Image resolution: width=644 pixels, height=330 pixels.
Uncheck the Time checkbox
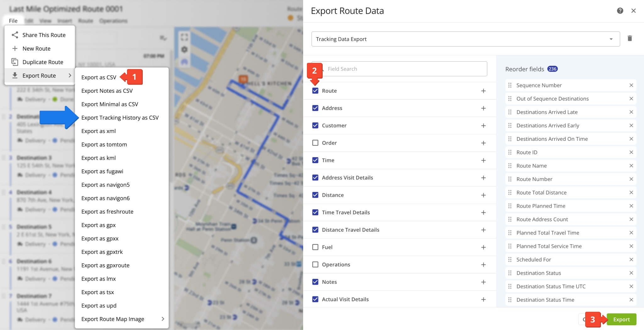pyautogui.click(x=315, y=160)
